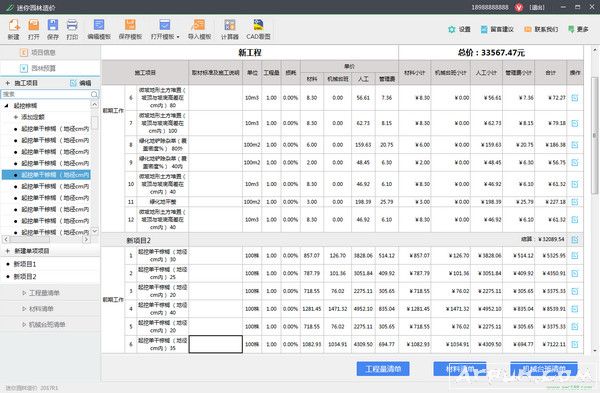
Task: Click the action icon in the ¥4350.91 row
Action: pyautogui.click(x=575, y=273)
